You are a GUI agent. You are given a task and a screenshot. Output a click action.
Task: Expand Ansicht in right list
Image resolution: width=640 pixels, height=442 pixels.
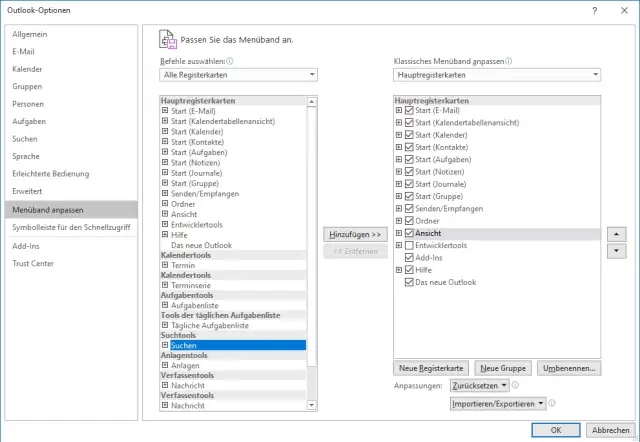click(399, 233)
